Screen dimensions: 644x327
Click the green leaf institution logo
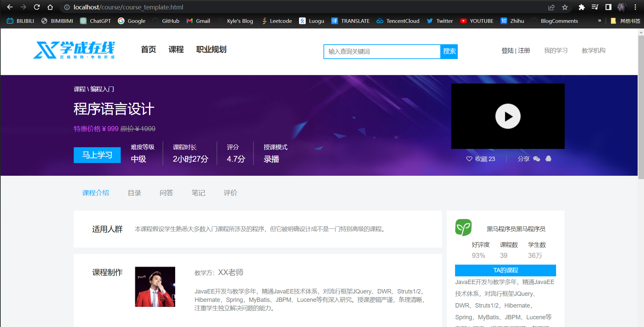pos(463,227)
